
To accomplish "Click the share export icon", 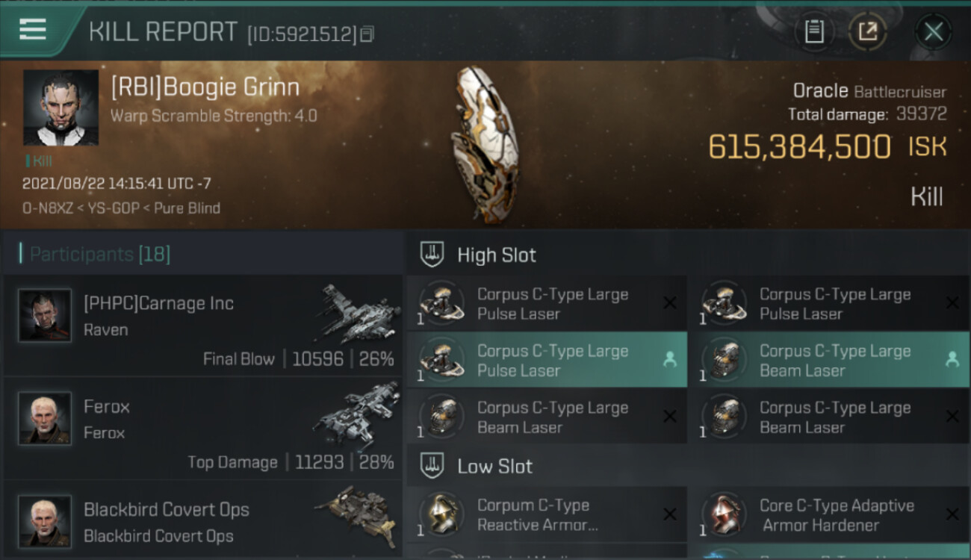I will pos(867,31).
